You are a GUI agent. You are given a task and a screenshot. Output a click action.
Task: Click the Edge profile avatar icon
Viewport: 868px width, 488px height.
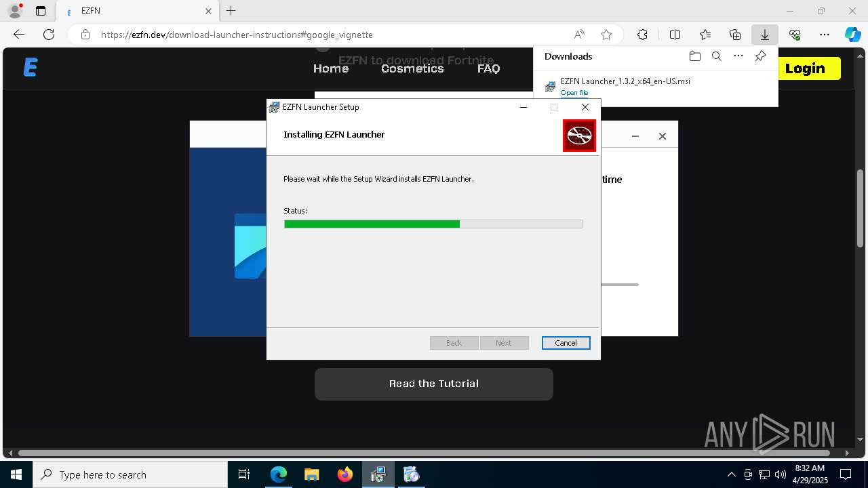coord(14,11)
